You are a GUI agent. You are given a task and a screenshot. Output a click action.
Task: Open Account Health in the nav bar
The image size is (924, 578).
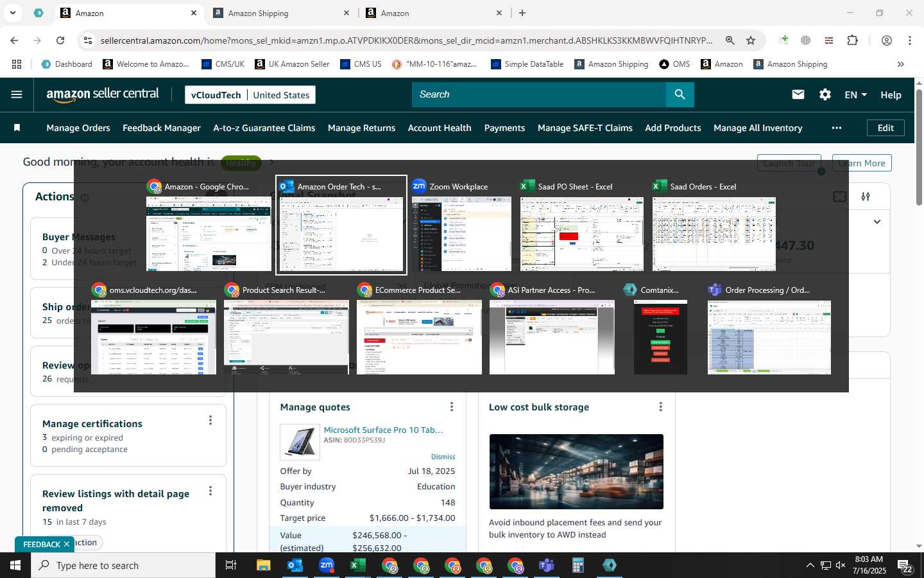(440, 128)
